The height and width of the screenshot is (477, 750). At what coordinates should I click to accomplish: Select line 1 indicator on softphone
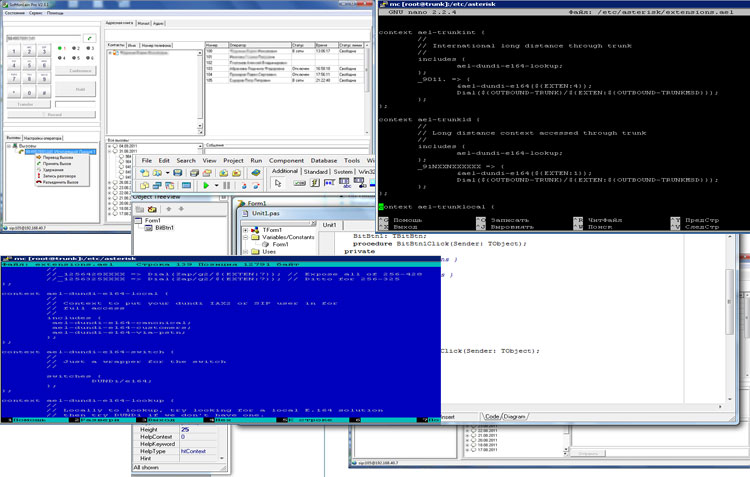point(61,48)
